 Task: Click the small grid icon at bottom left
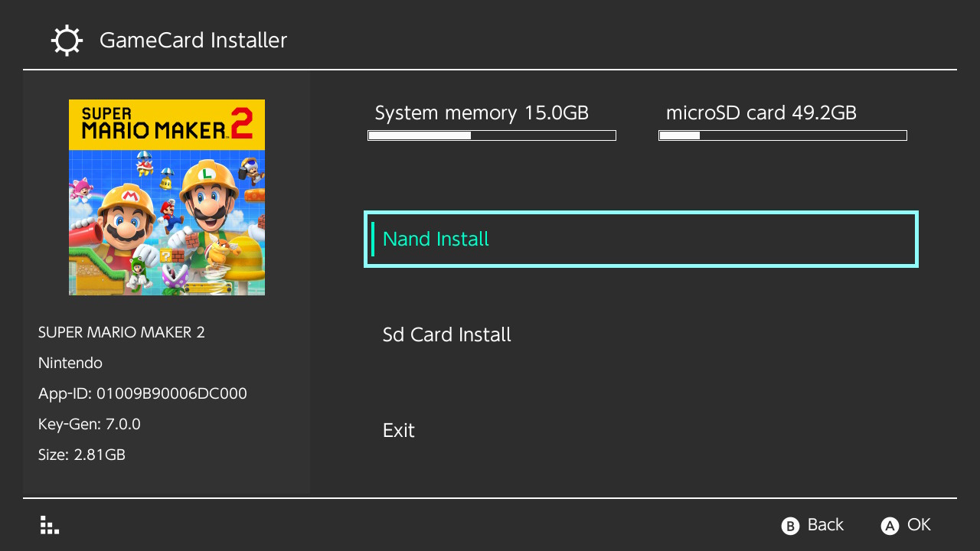point(50,525)
